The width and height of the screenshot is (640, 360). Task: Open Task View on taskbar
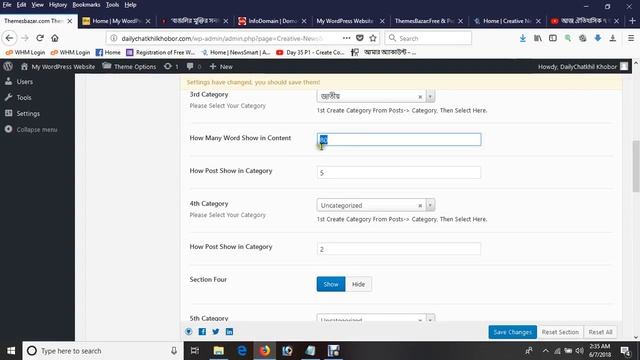pyautogui.click(x=195, y=351)
